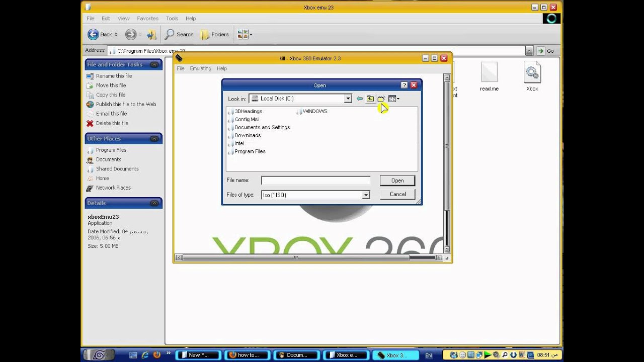Open Program Files under Other Places
Viewport: 644px width, 362px height.
(x=111, y=150)
